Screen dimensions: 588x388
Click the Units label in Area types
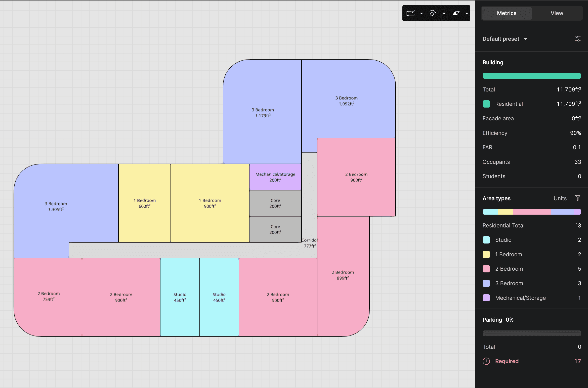click(560, 198)
